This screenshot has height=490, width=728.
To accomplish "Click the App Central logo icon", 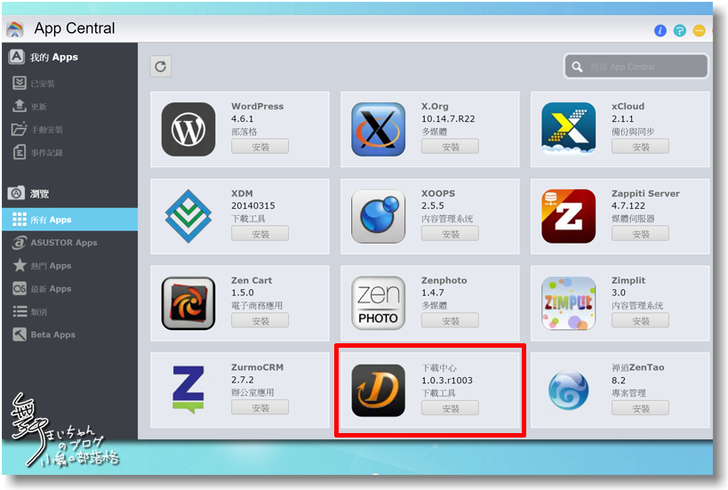I will pos(15,29).
